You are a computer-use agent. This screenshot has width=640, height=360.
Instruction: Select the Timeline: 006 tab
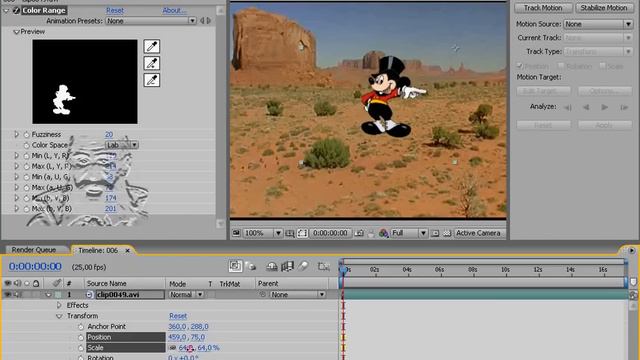(98, 250)
